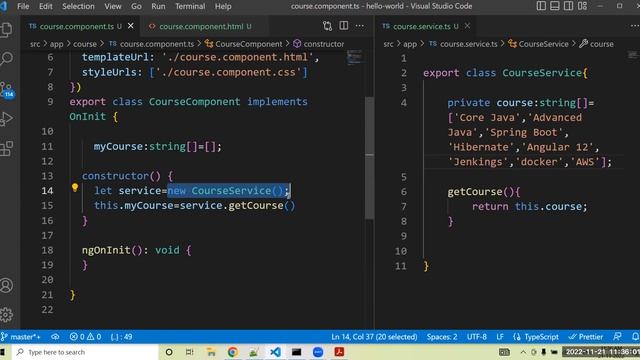Click Prettier status bar item
This screenshot has width=640, height=360.
click(x=586, y=337)
